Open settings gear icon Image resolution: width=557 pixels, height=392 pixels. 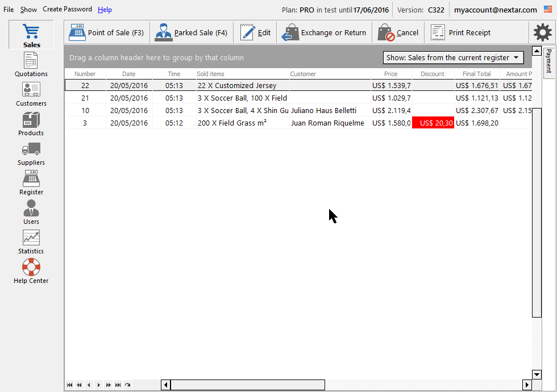coord(542,33)
